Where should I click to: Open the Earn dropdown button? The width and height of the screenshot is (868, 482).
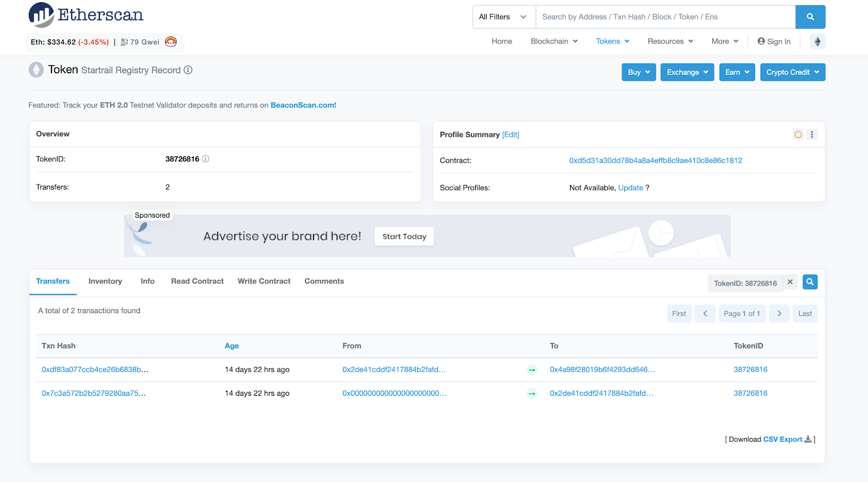(737, 72)
